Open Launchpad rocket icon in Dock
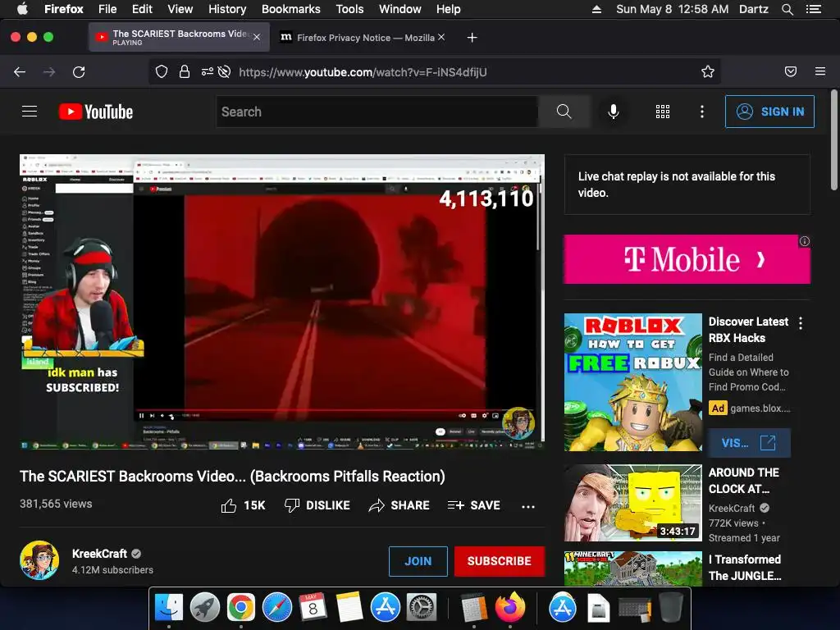This screenshot has height=630, width=840. tap(204, 608)
